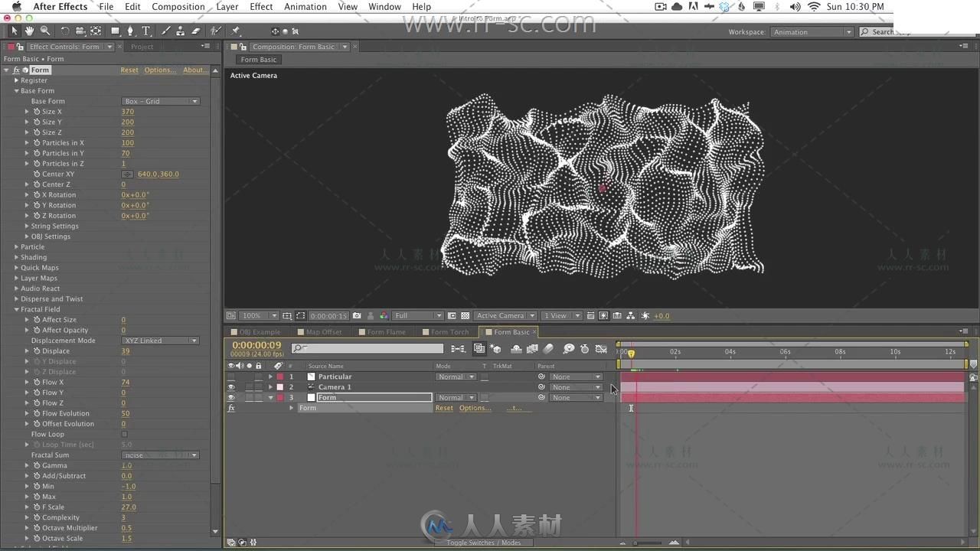980x551 pixels.
Task: Select the Rotation tool
Action: [64, 31]
